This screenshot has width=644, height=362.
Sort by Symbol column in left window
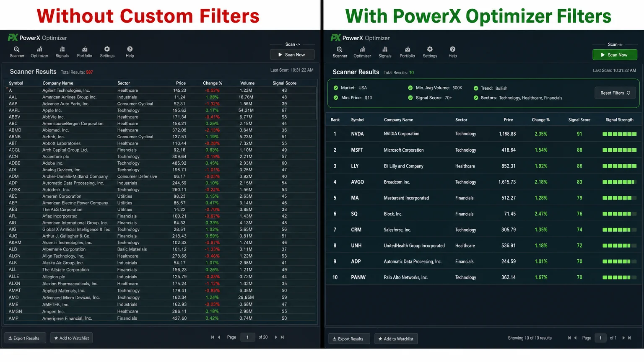[16, 83]
